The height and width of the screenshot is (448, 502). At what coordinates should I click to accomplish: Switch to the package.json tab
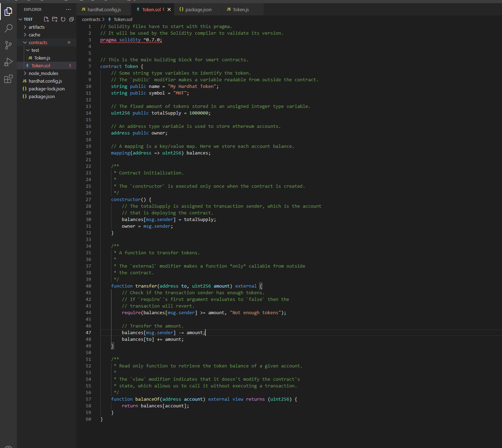pos(198,9)
